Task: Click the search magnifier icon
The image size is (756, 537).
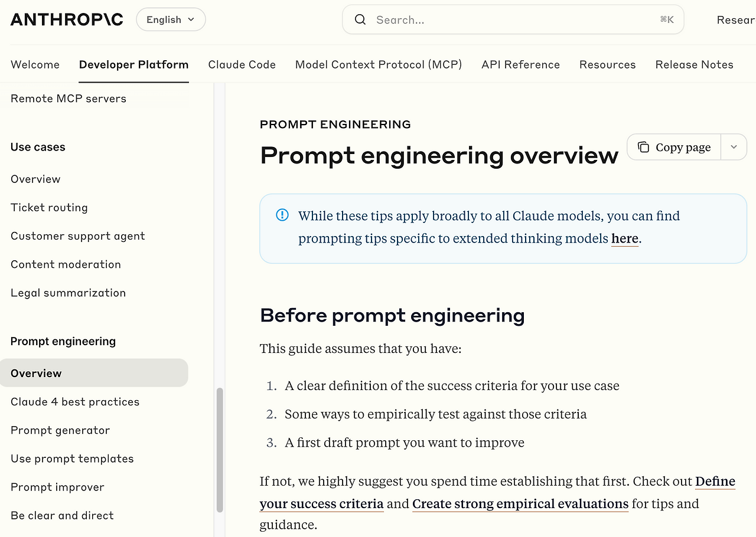Action: 360,19
